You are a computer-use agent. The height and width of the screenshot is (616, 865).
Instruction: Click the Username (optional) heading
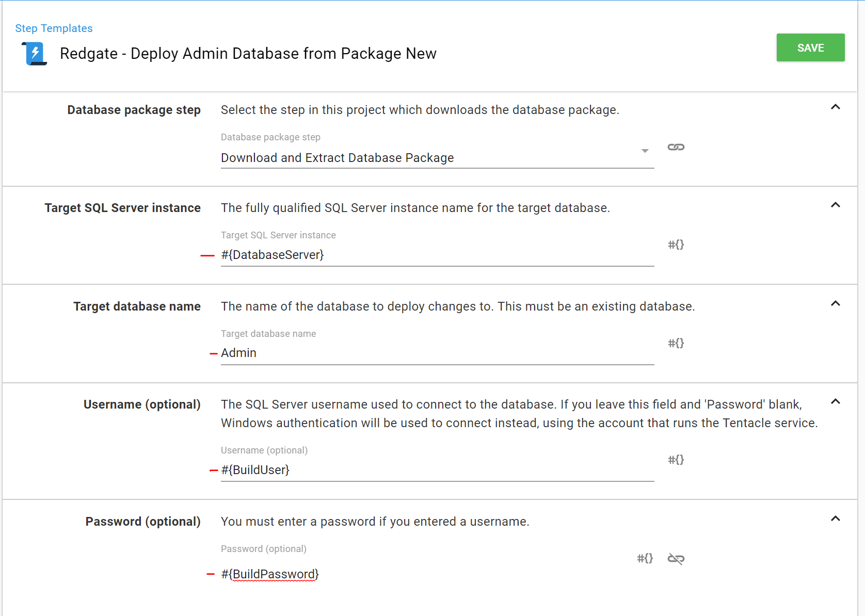(x=142, y=405)
